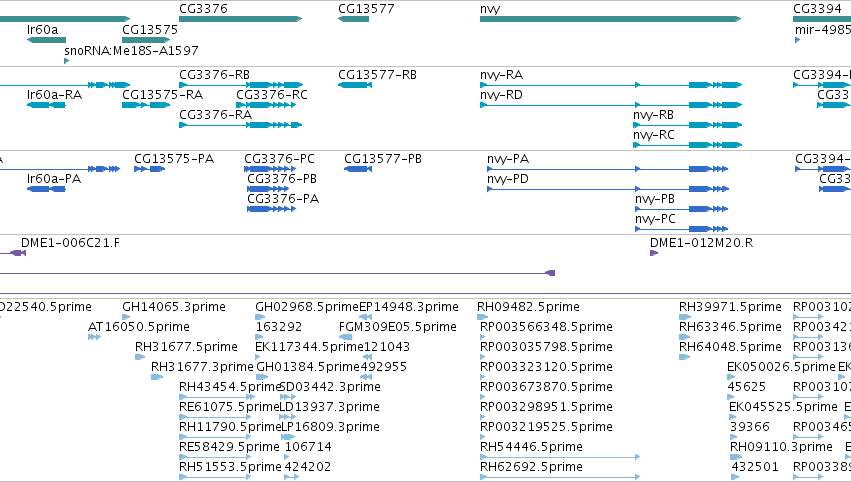The width and height of the screenshot is (851, 482).
Task: Click the RH62692.5prime EST feature line
Action: point(560,477)
